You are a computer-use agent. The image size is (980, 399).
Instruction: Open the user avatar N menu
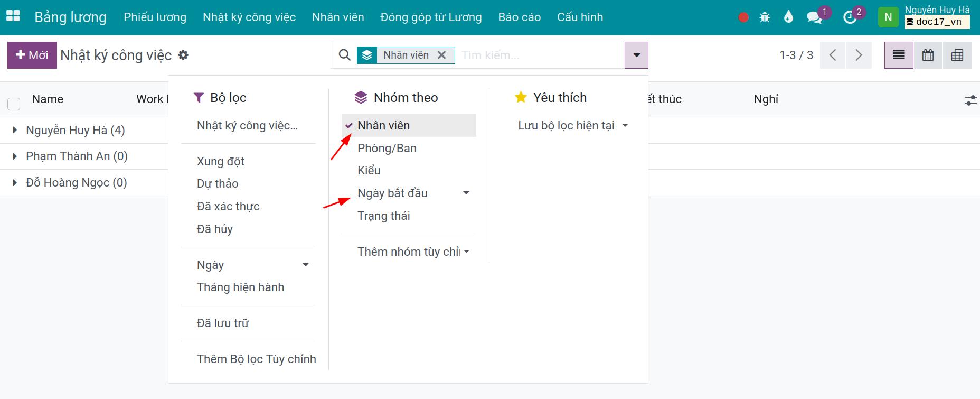pos(888,17)
